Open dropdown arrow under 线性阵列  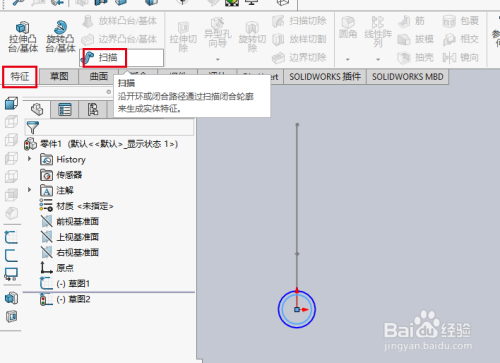click(x=378, y=60)
